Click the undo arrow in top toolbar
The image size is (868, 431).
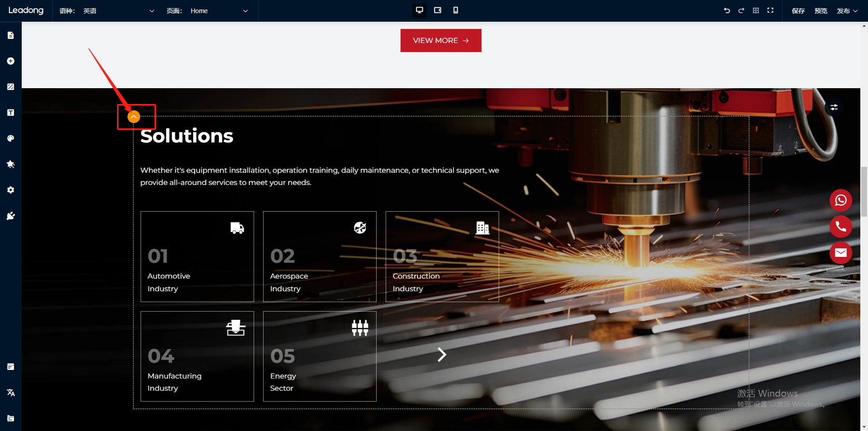point(727,10)
